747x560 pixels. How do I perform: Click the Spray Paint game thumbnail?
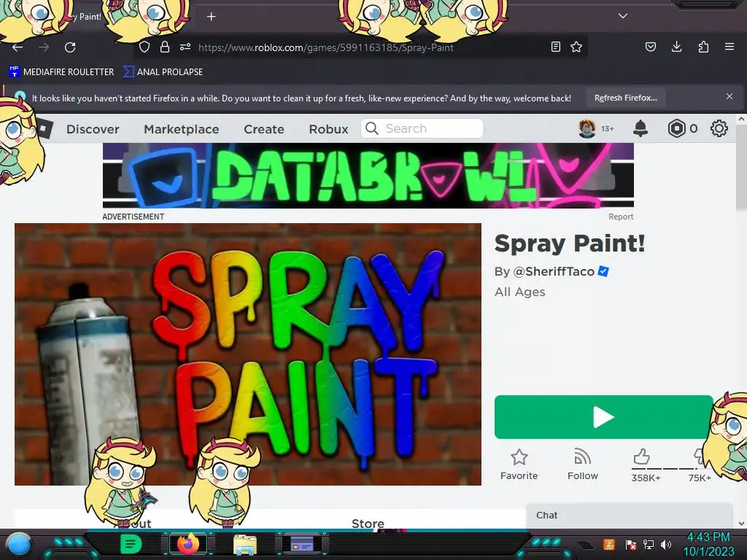point(248,354)
